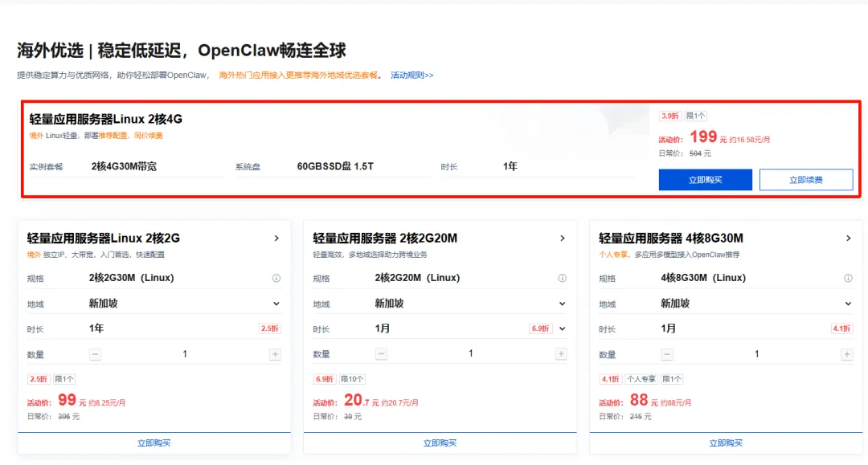Click the 轻量应用服务器 2核2G20M title
Viewport: 868px width, 465px height.
pyautogui.click(x=385, y=239)
